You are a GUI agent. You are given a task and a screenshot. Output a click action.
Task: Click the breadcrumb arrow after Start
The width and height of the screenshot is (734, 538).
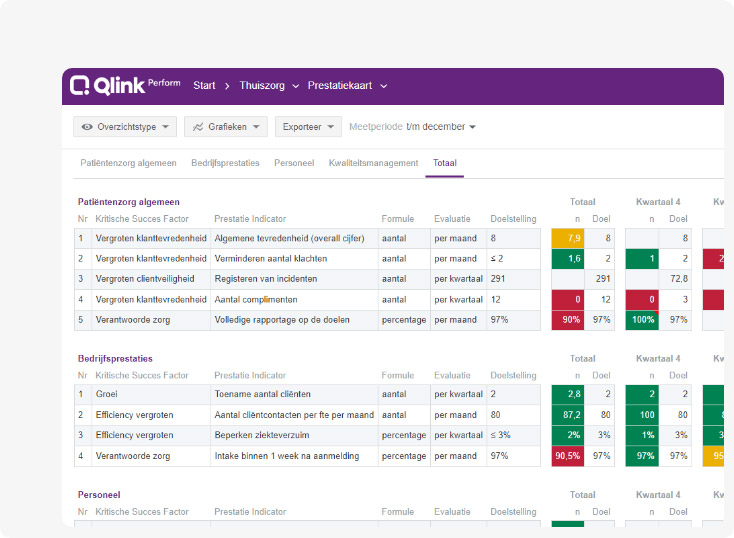[x=227, y=86]
